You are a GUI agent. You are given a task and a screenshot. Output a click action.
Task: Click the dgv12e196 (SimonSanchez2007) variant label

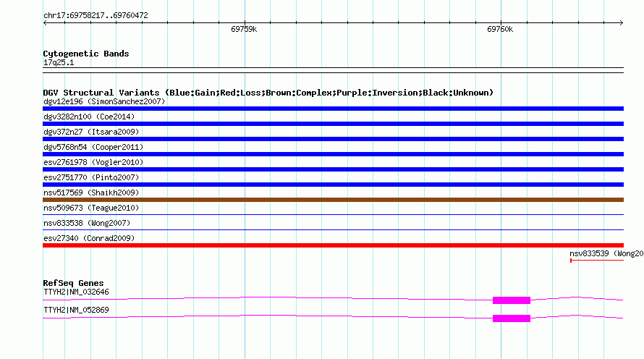(x=104, y=101)
